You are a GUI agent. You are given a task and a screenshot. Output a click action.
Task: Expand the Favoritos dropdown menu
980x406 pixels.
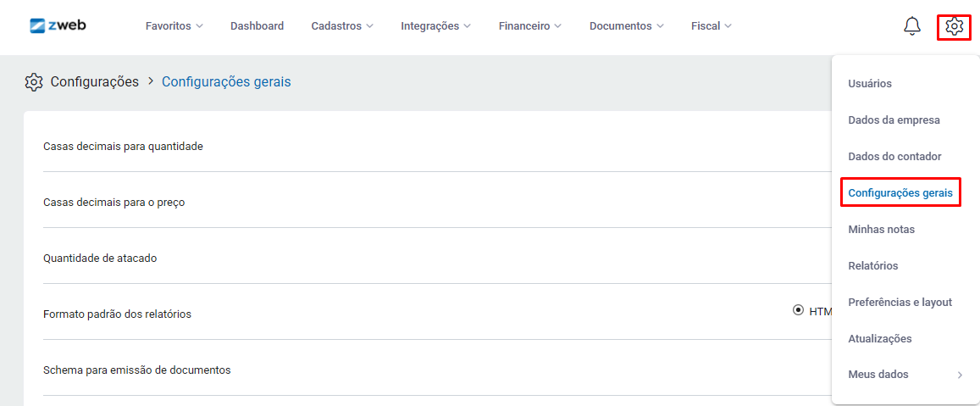click(174, 26)
